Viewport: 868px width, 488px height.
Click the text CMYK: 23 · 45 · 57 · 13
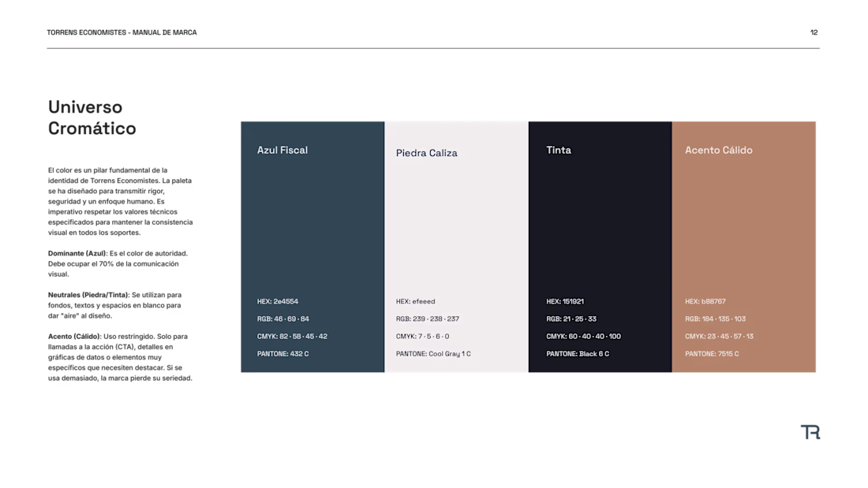pyautogui.click(x=719, y=337)
